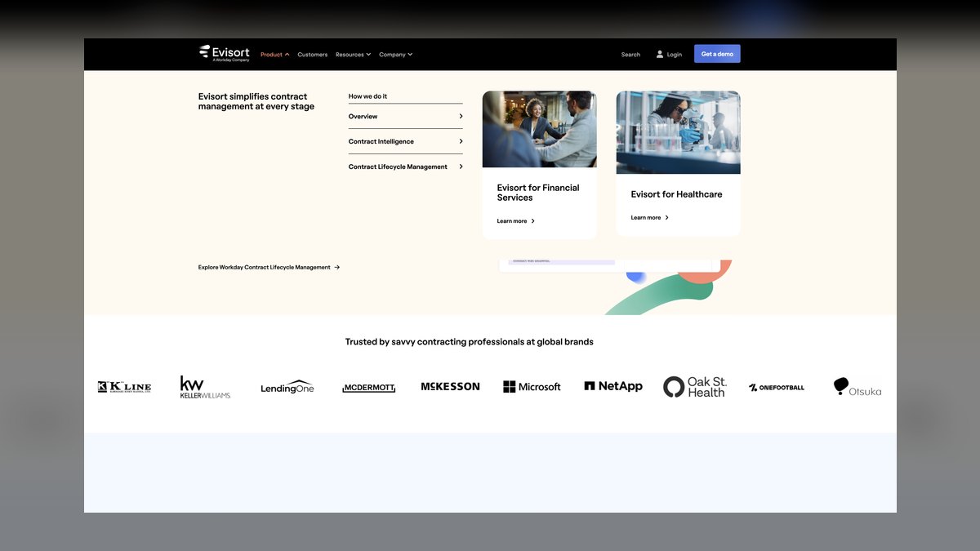Collapse the Product menu

pyautogui.click(x=275, y=55)
